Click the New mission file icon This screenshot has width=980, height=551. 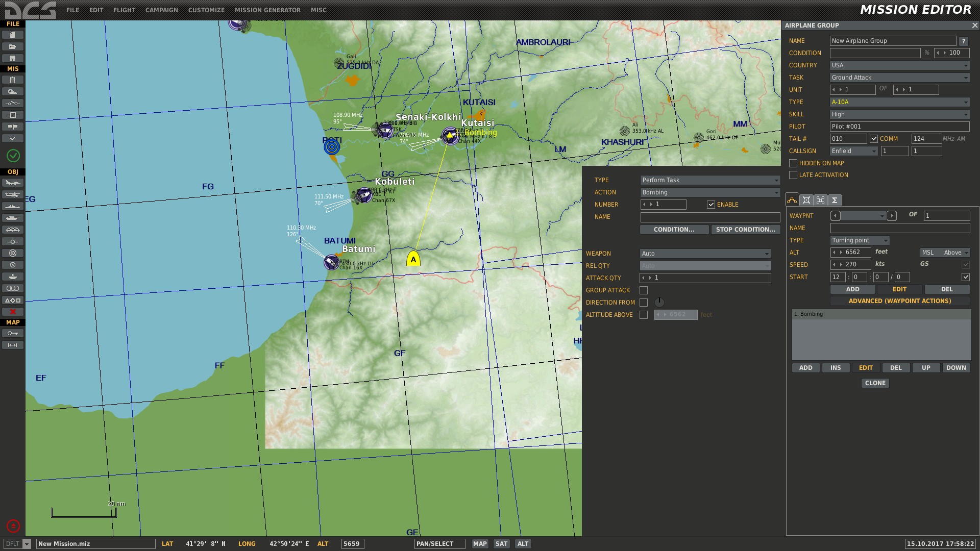13,35
